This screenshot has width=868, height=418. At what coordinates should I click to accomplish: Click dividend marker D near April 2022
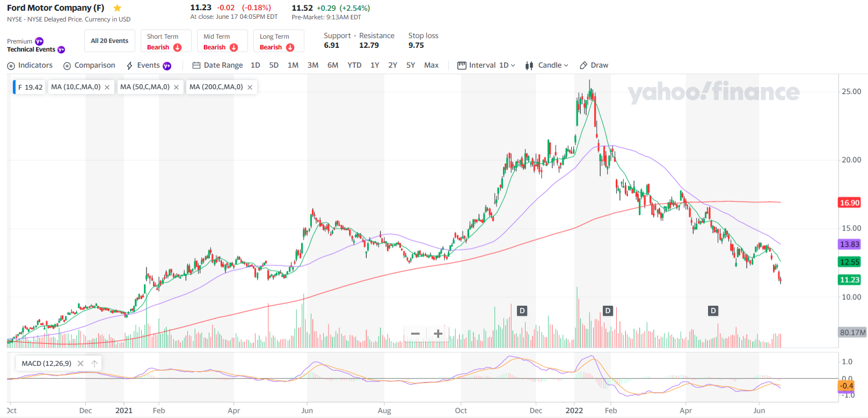713,311
